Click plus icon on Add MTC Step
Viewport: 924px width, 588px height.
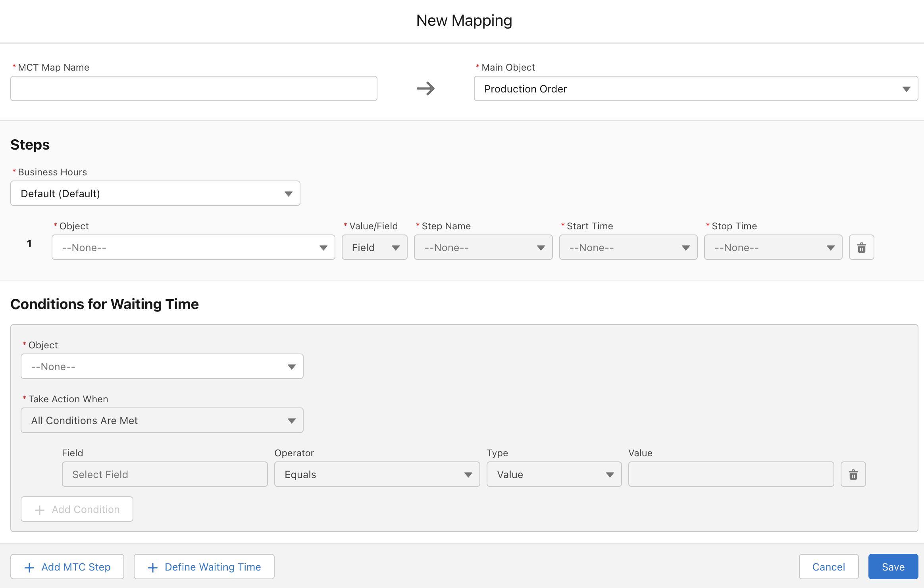pos(29,567)
